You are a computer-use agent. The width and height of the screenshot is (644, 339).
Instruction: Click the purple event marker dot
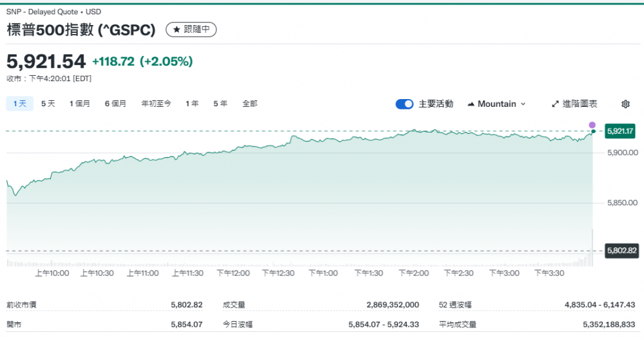click(x=592, y=125)
